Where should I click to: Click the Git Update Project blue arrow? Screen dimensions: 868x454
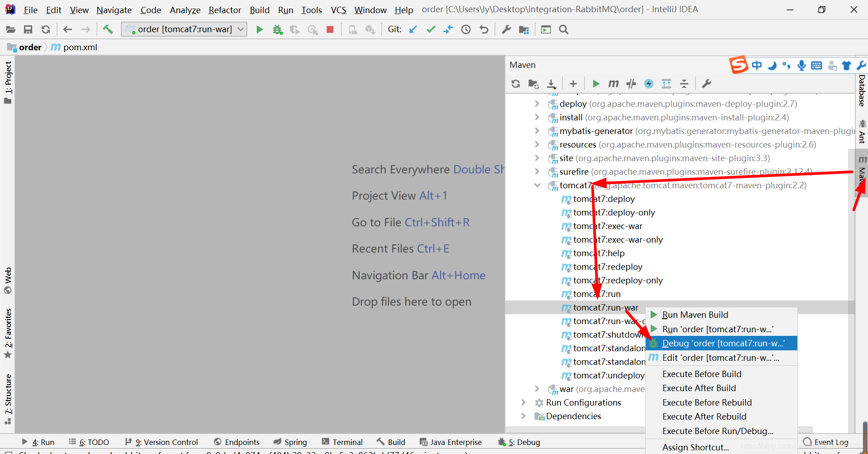click(413, 29)
